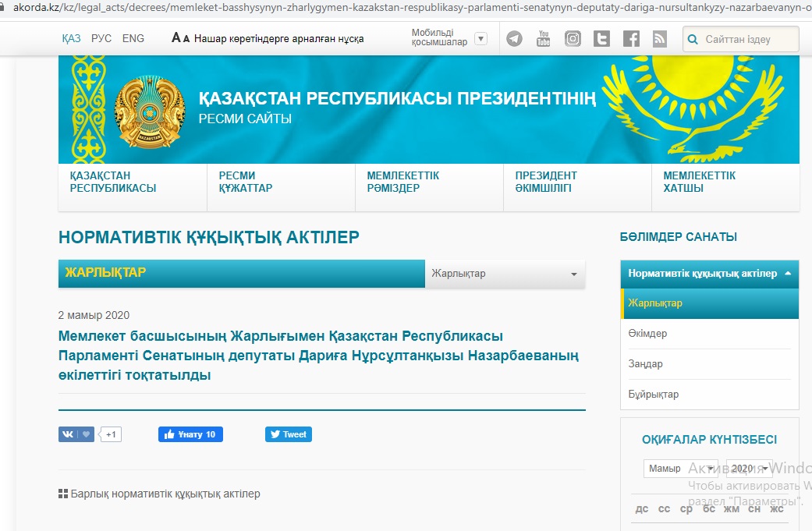Open the ПРЕЗИДЕНТ ӘКІМШІЛІГІ menu
The image size is (812, 531).
[x=546, y=182]
